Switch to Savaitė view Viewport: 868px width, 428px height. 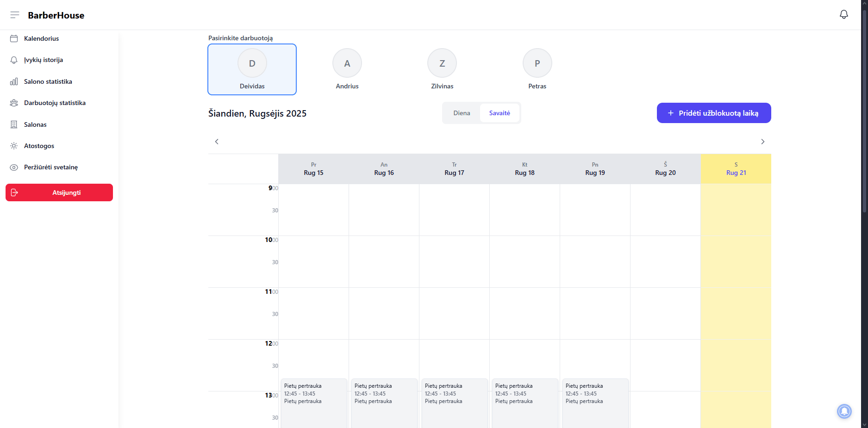point(500,113)
